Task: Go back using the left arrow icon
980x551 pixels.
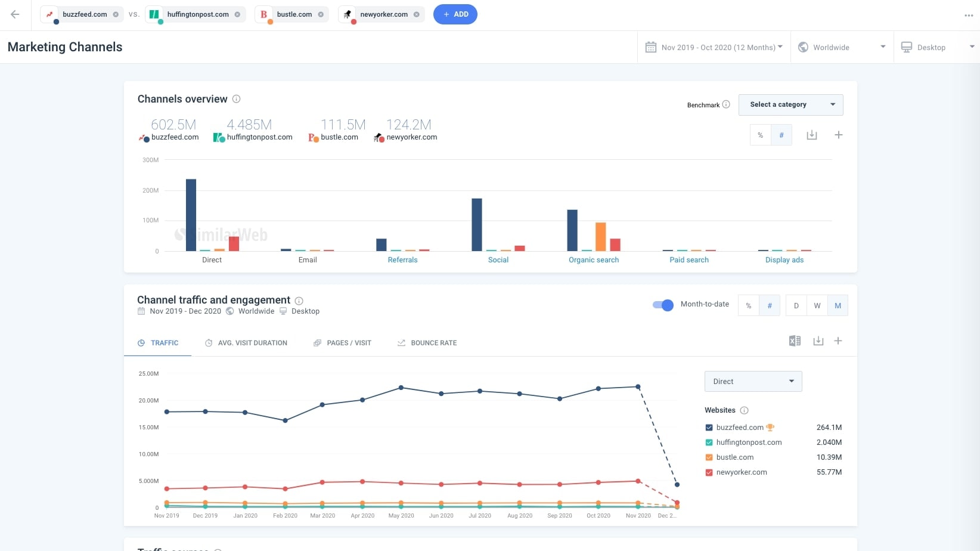Action: 15,14
